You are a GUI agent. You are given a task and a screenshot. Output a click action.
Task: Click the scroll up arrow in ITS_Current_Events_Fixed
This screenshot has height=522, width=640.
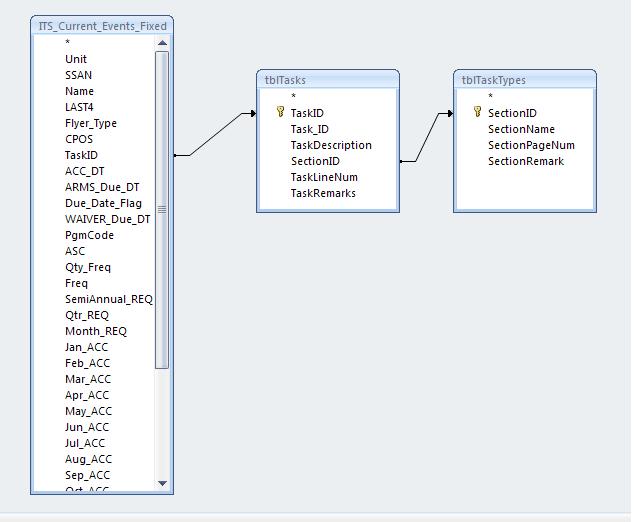pos(162,43)
